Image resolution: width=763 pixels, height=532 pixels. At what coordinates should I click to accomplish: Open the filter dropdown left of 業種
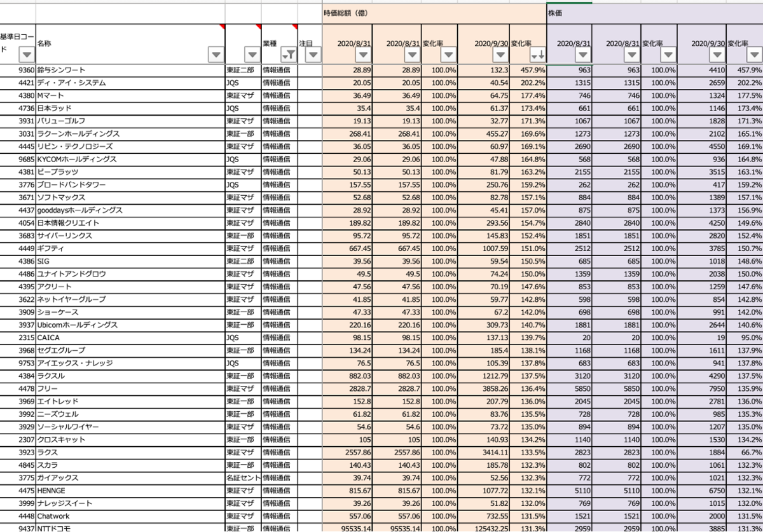[252, 55]
